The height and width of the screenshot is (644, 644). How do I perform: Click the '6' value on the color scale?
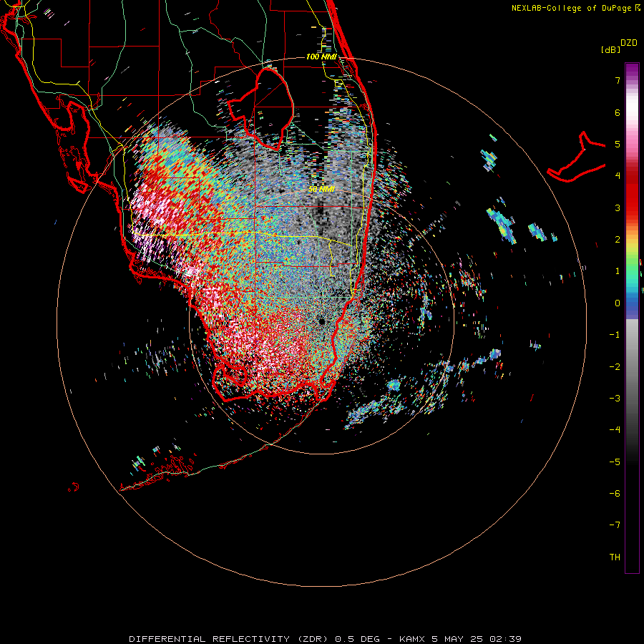tap(618, 112)
